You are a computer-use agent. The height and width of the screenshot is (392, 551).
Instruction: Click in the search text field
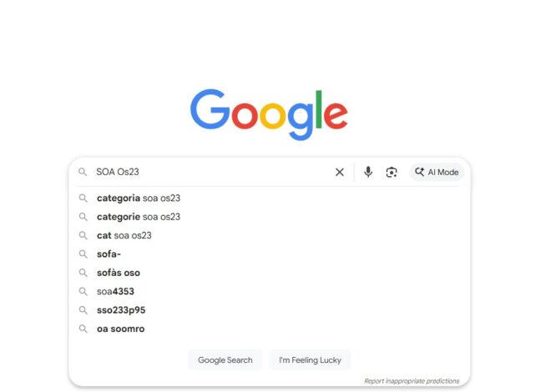click(209, 173)
